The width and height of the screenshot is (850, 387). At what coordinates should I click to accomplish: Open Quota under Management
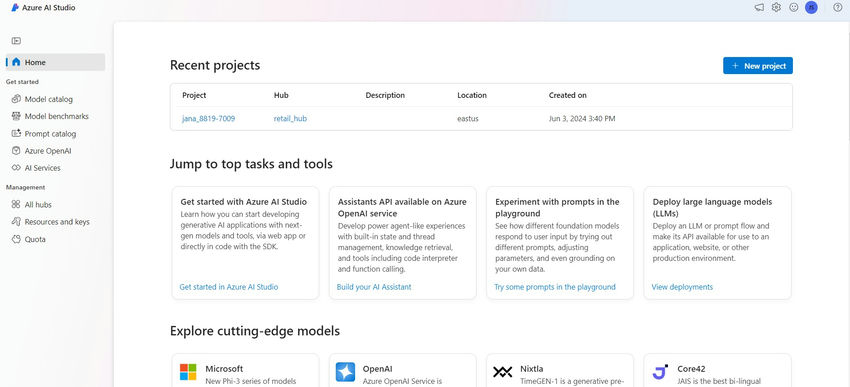[x=35, y=239]
